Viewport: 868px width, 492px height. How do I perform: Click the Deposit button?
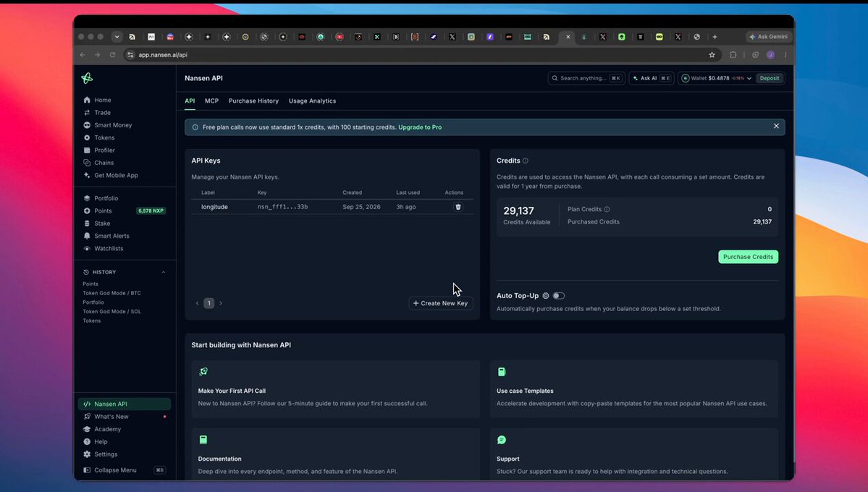tap(770, 79)
